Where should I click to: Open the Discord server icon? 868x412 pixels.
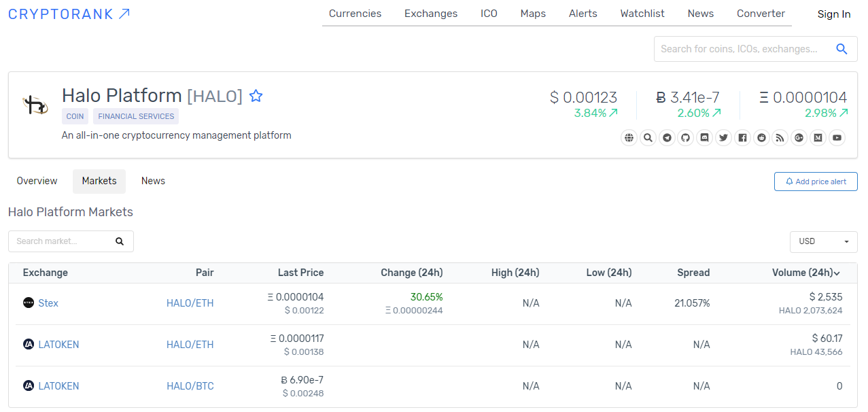(705, 138)
